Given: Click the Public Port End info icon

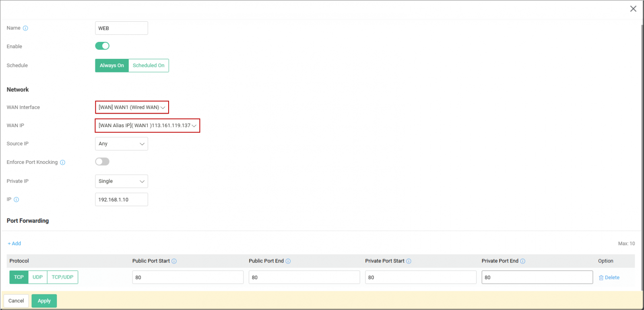Looking at the screenshot, I should (288, 261).
